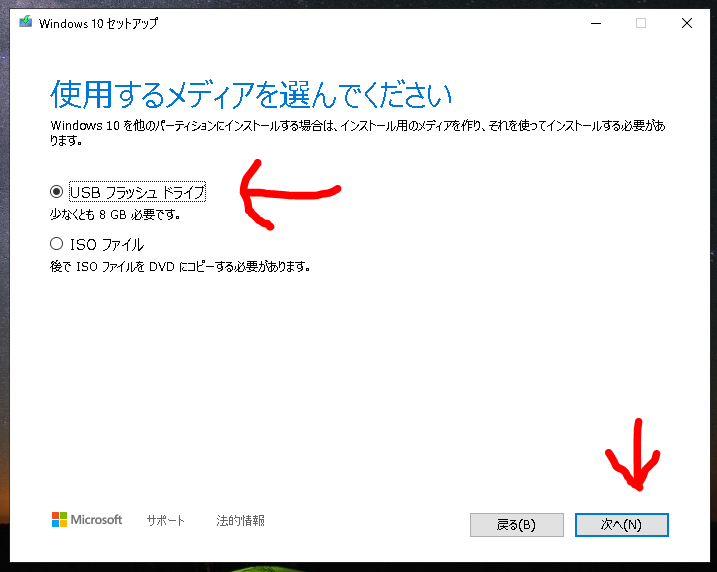This screenshot has height=572, width=717.
Task: Select the ISO ファイル radio button
Action: click(56, 244)
